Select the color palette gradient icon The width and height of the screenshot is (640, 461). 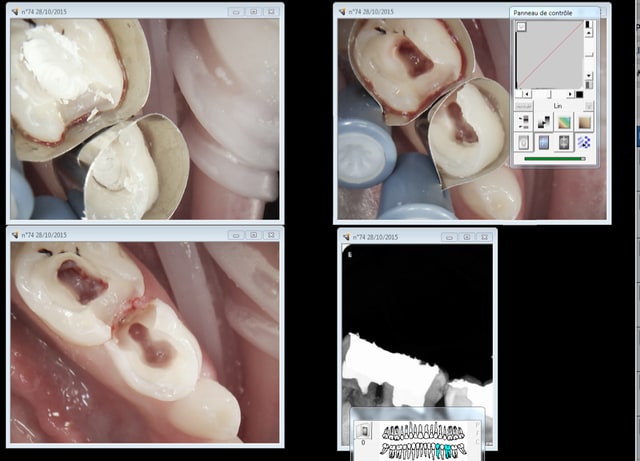(565, 121)
